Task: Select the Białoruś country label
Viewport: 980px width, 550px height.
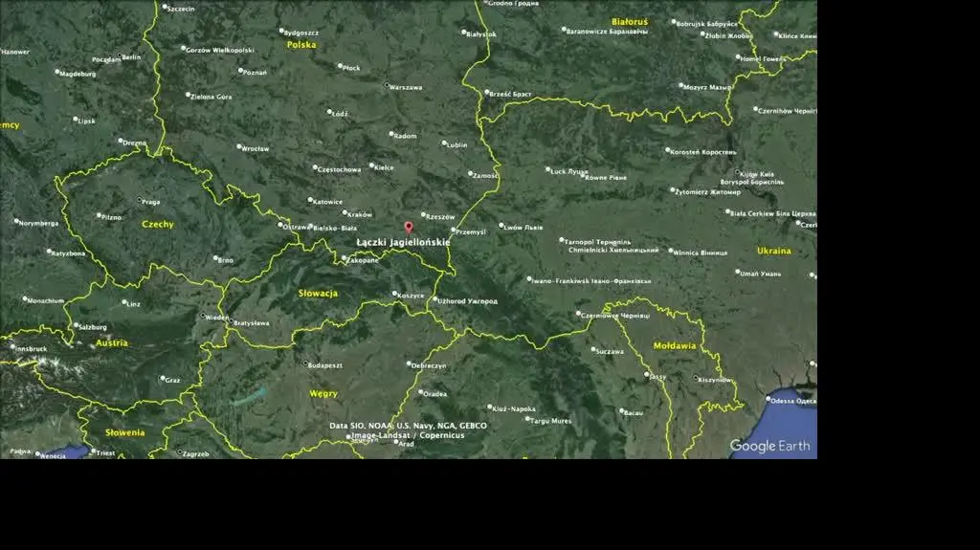Action: point(630,22)
